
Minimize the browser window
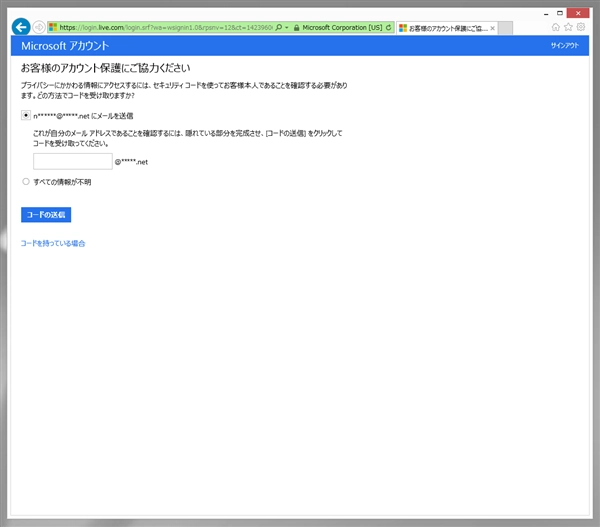546,14
